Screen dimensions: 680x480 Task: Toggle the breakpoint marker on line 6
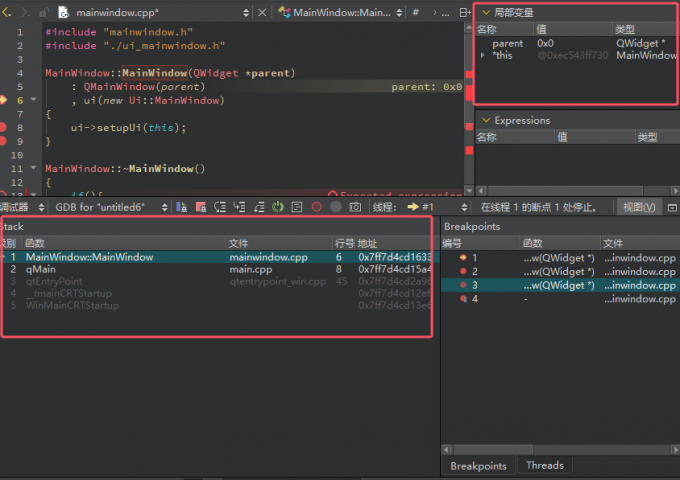coord(4,100)
